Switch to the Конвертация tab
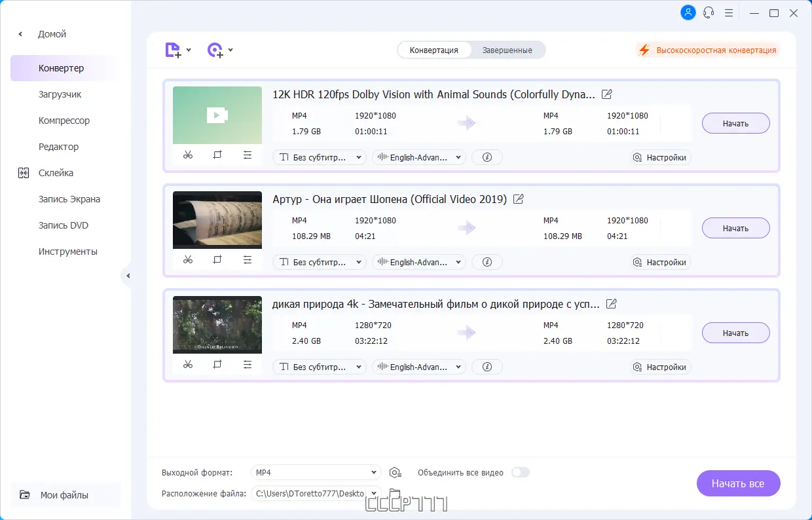Viewport: 812px width, 520px height. coord(434,50)
